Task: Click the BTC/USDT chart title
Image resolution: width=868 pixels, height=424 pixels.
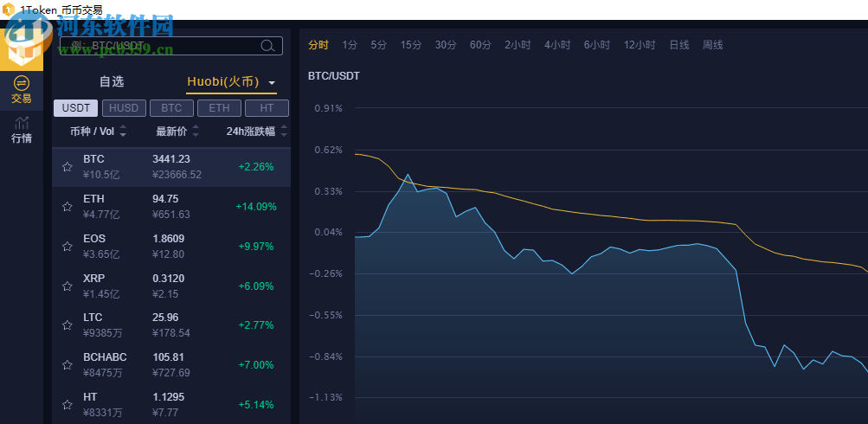Action: pyautogui.click(x=334, y=76)
